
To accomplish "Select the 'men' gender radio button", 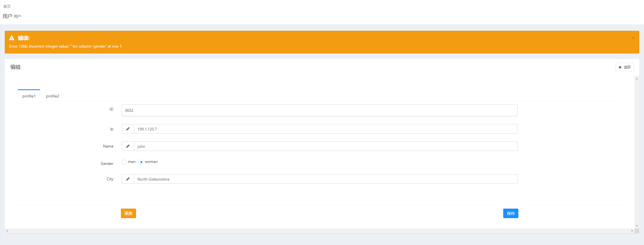I will point(124,162).
